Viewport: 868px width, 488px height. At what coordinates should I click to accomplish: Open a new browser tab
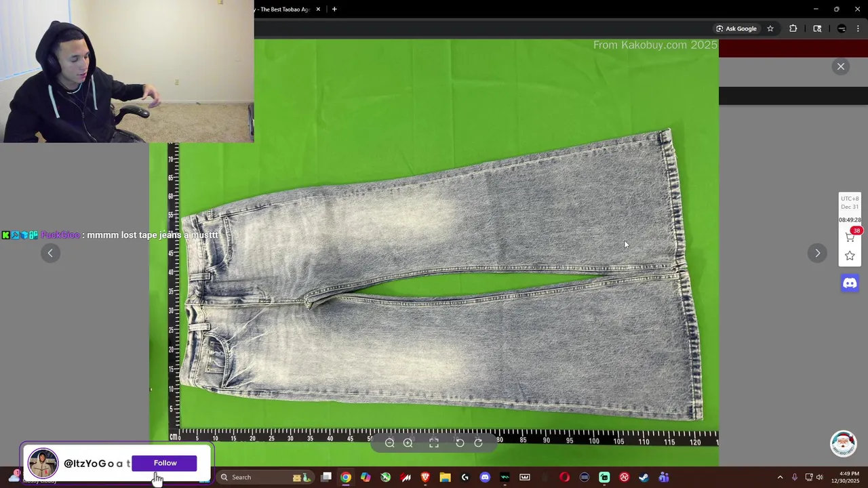[334, 9]
